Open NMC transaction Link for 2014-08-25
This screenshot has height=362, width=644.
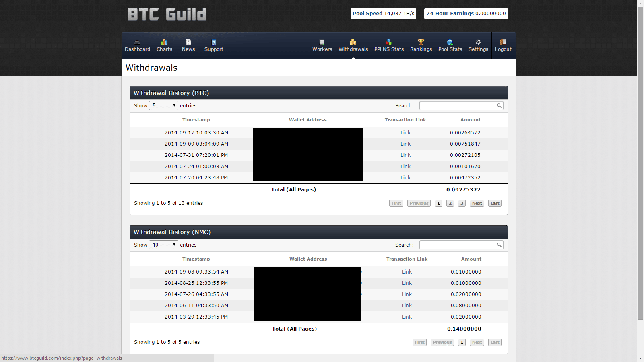[x=407, y=283]
